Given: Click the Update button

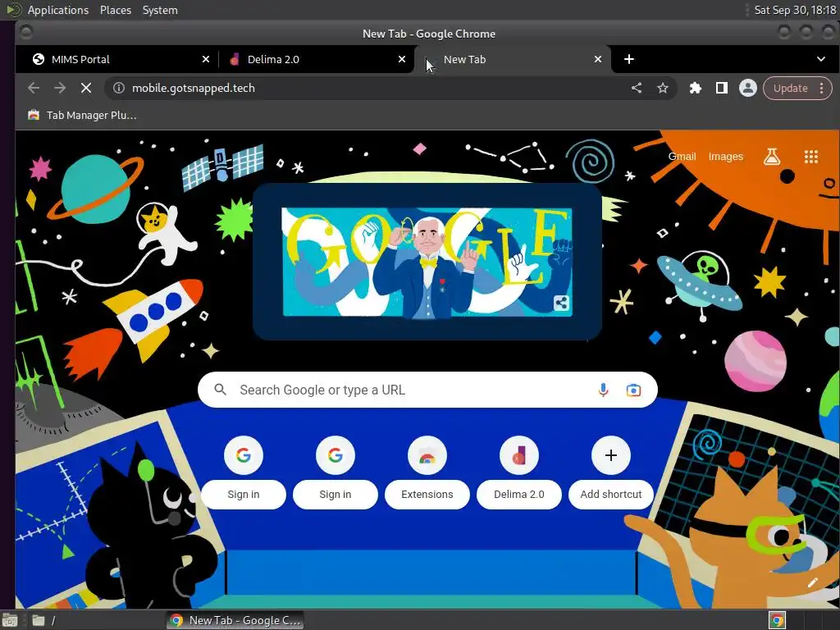Looking at the screenshot, I should (x=790, y=89).
